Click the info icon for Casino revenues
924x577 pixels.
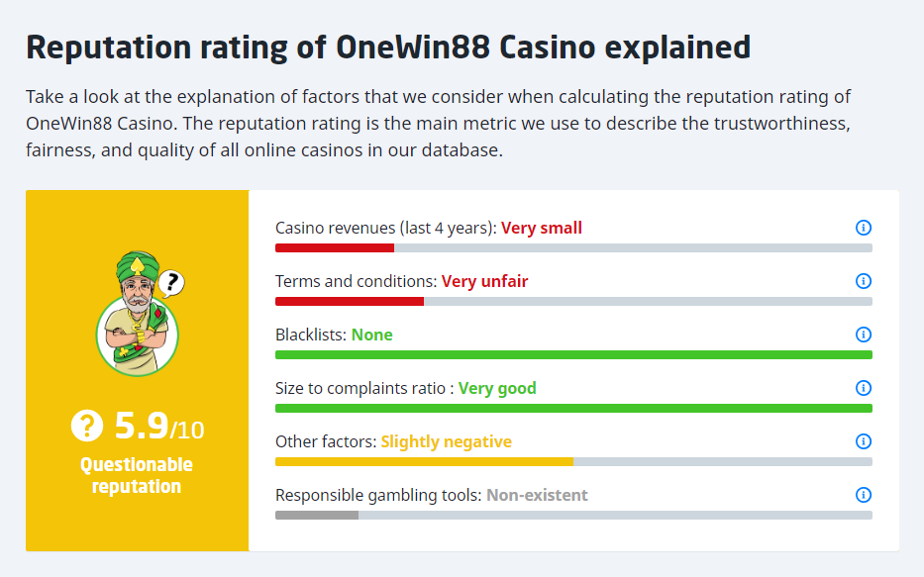[x=863, y=228]
